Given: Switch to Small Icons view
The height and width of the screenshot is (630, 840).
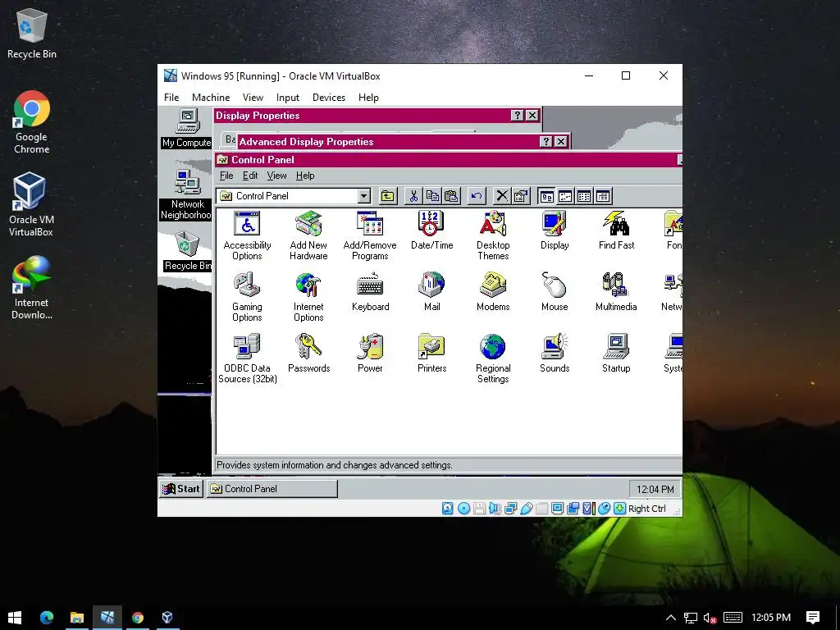Looking at the screenshot, I should (x=565, y=196).
